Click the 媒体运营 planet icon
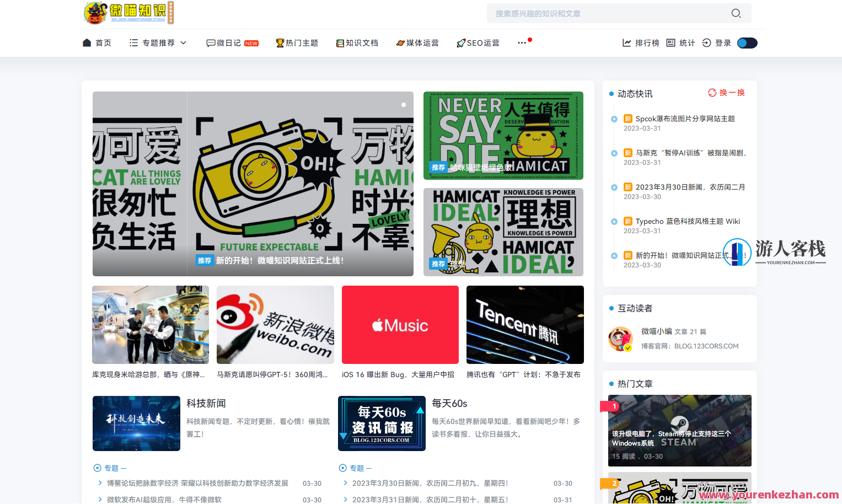 [400, 42]
